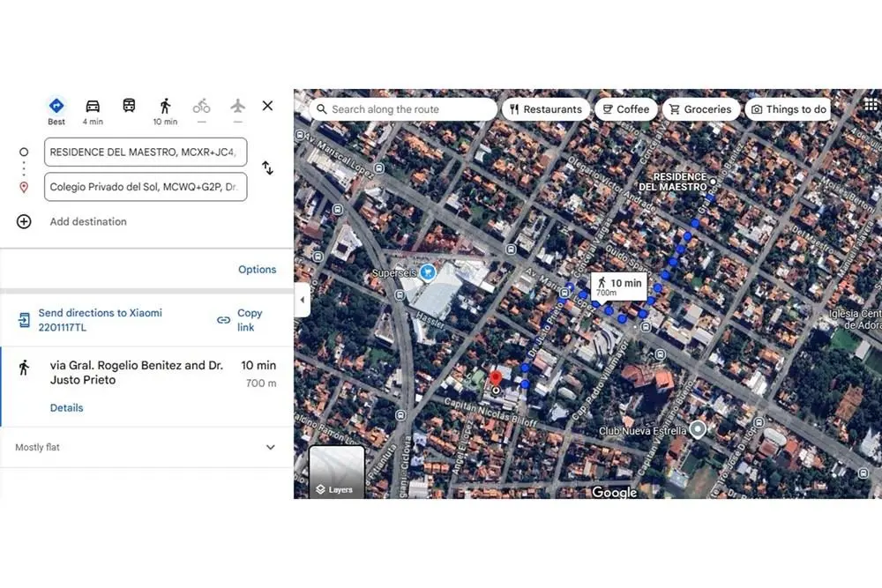
Task: Collapse the side panel arrow
Action: (x=302, y=300)
